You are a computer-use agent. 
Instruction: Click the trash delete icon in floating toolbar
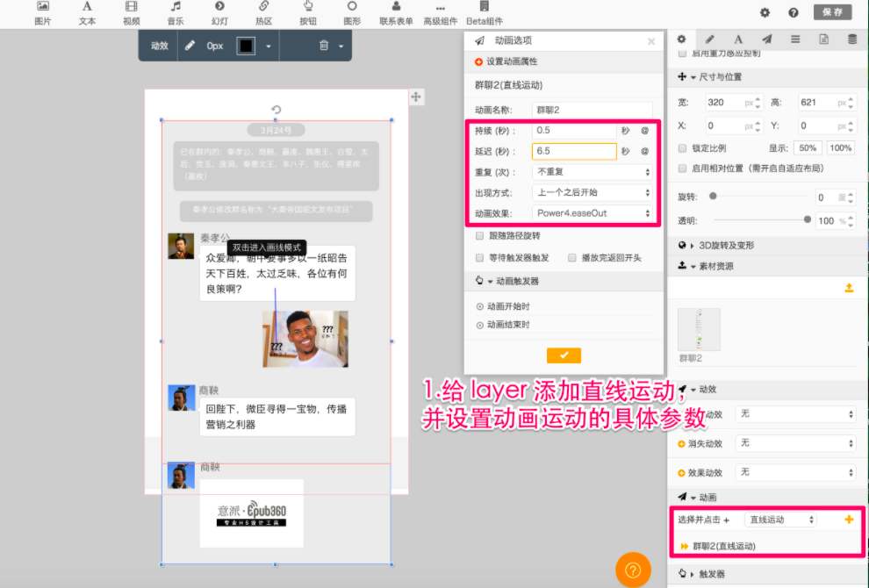(x=324, y=46)
